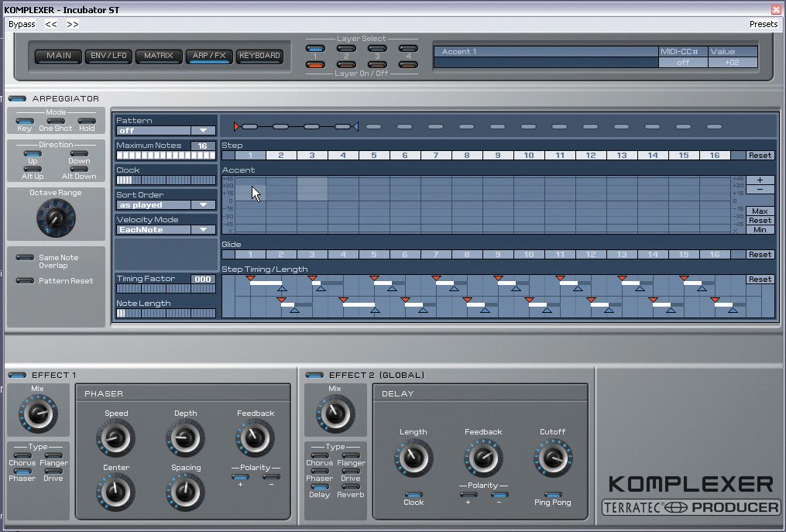The width and height of the screenshot is (786, 532).
Task: Click the Timing Factor 000 value field
Action: [x=203, y=279]
